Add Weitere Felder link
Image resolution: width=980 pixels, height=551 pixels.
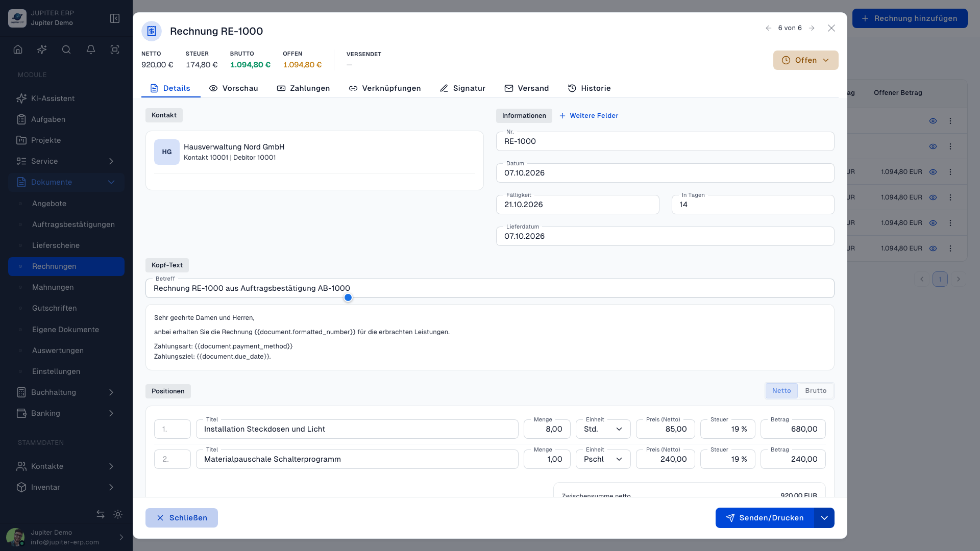(x=589, y=116)
